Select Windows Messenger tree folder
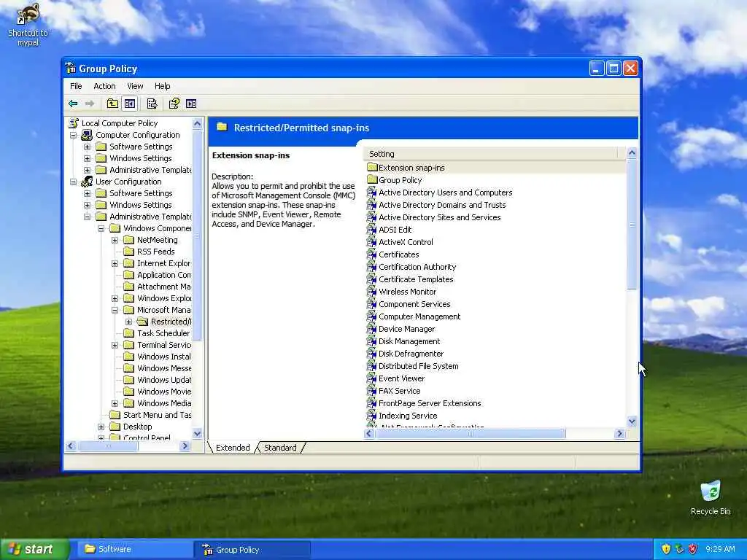The height and width of the screenshot is (560, 747). [158, 368]
